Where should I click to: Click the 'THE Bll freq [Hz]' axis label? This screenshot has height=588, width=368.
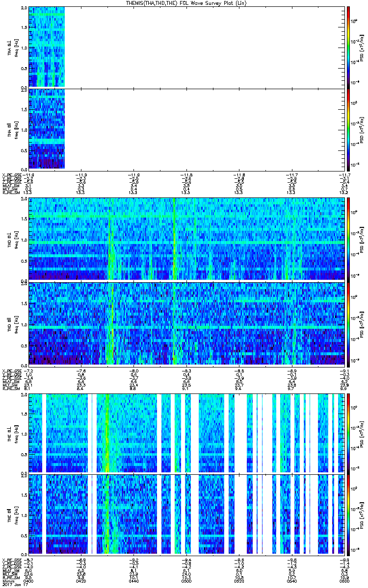point(13,515)
